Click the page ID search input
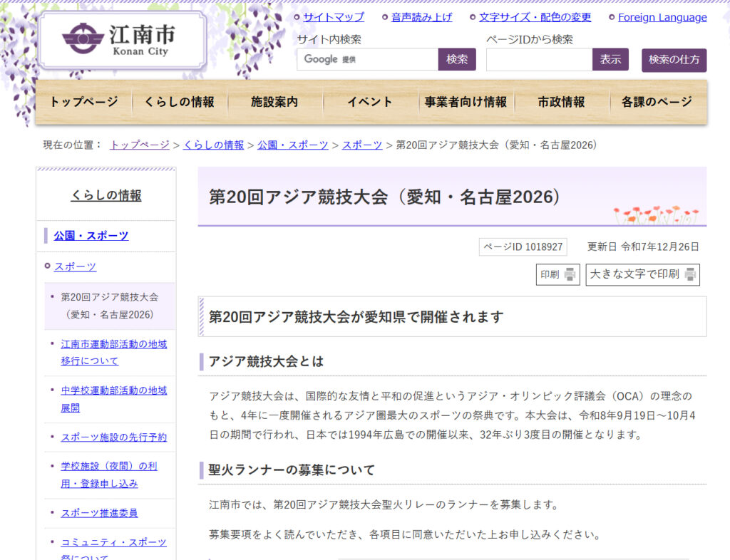This screenshot has height=560, width=730. pos(539,60)
